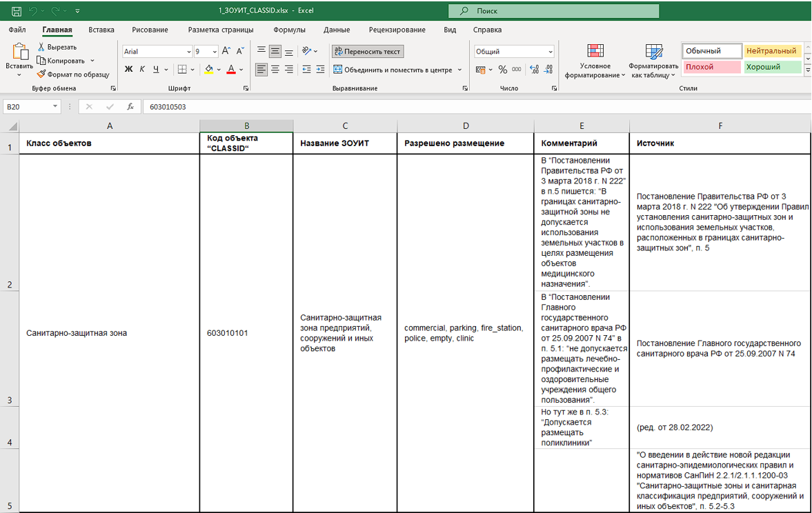Toggle Wrap Text (Переносить текст)
Image resolution: width=812 pixels, height=513 pixels.
click(367, 52)
